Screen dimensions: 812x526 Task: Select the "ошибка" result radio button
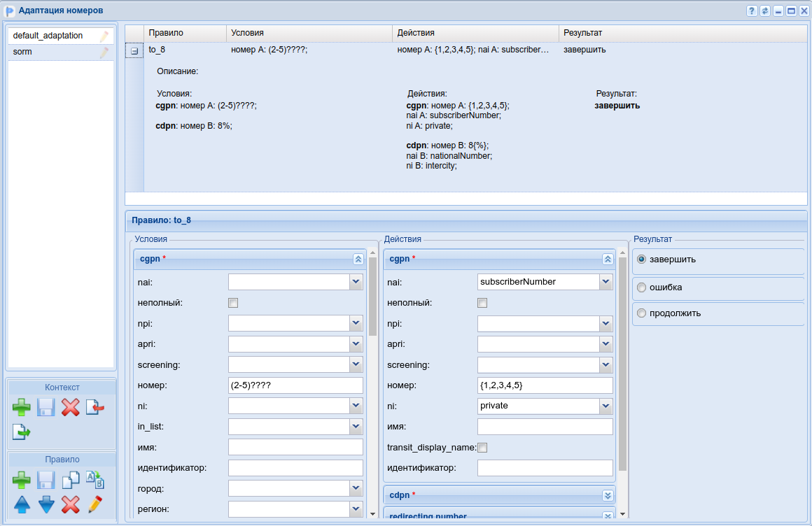pos(641,287)
